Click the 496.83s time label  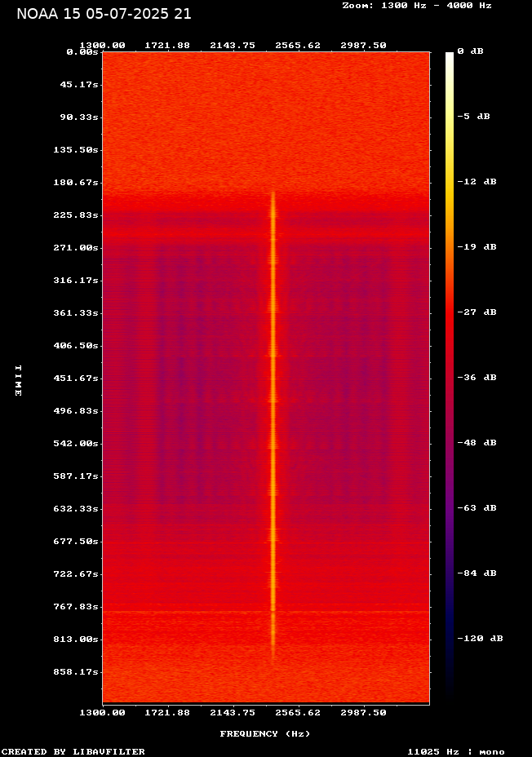point(76,411)
